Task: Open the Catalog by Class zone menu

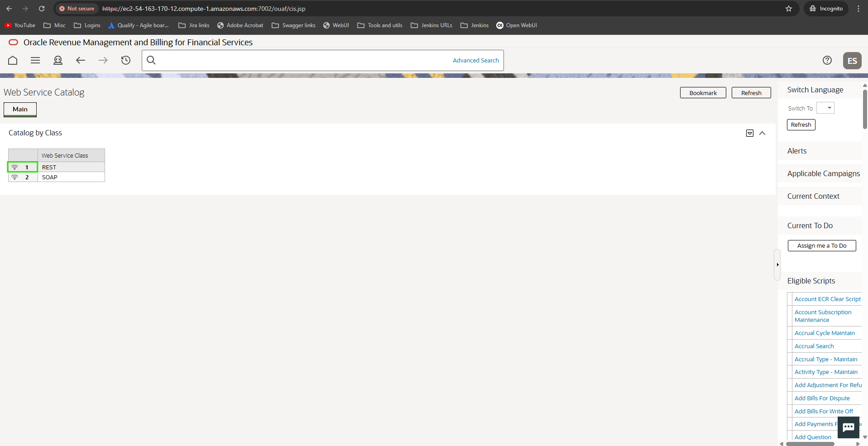Action: 749,133
